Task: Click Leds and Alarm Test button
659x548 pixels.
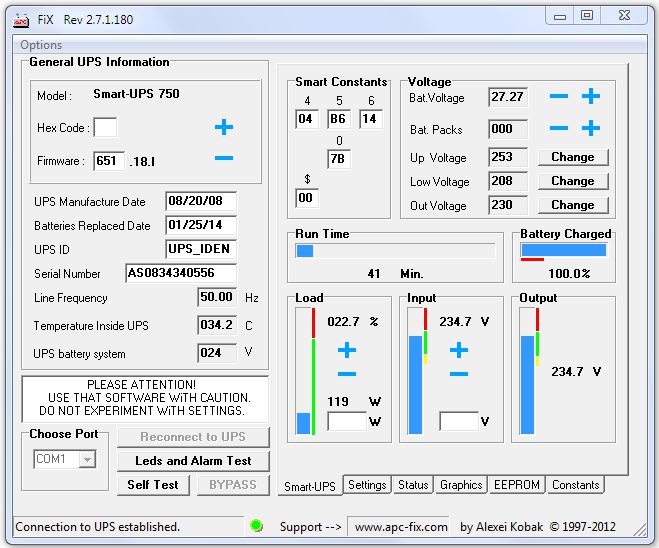Action: pyautogui.click(x=194, y=461)
